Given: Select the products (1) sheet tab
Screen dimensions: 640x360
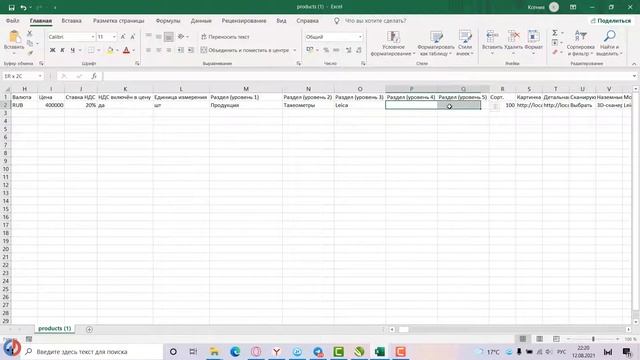Looking at the screenshot, I should 55,329.
